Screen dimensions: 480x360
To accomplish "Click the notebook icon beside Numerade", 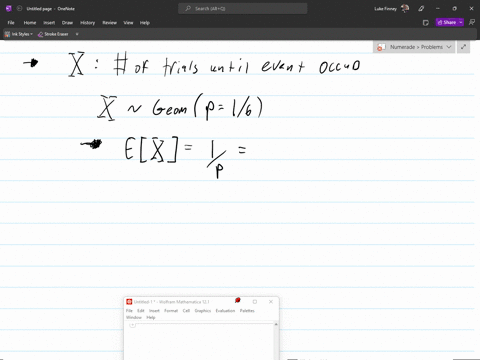I will pos(381,47).
